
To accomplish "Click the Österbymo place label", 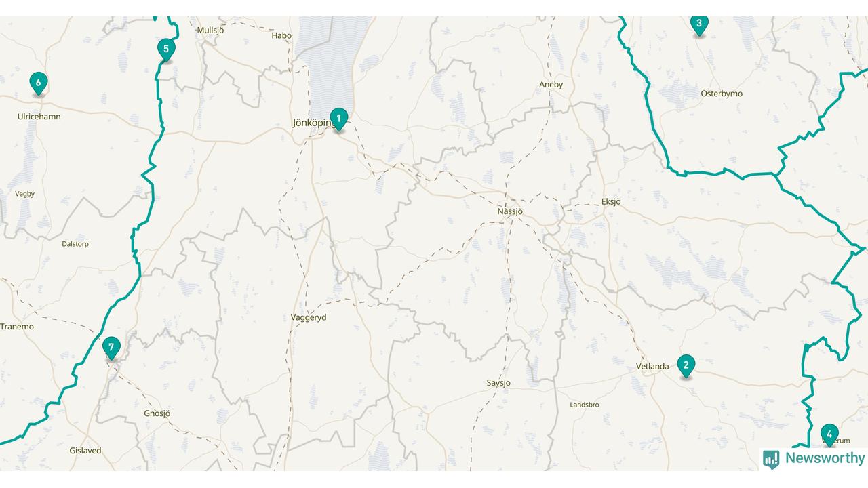I will (722, 94).
